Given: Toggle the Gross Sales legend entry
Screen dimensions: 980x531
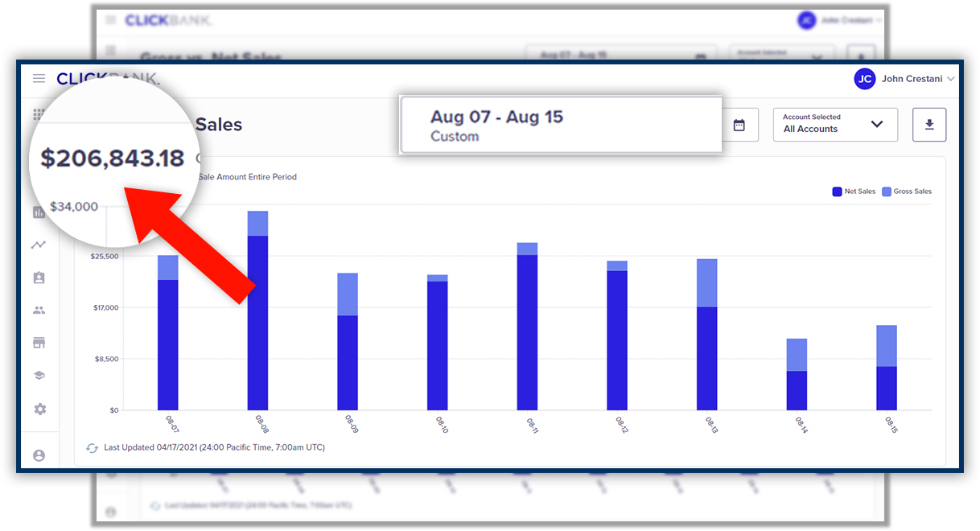Looking at the screenshot, I should [x=906, y=191].
